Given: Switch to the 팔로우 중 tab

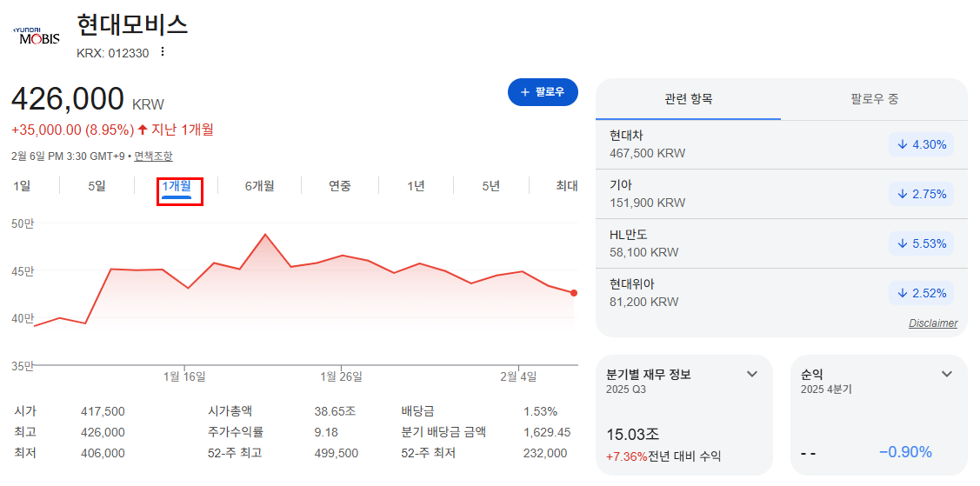Looking at the screenshot, I should tap(875, 99).
